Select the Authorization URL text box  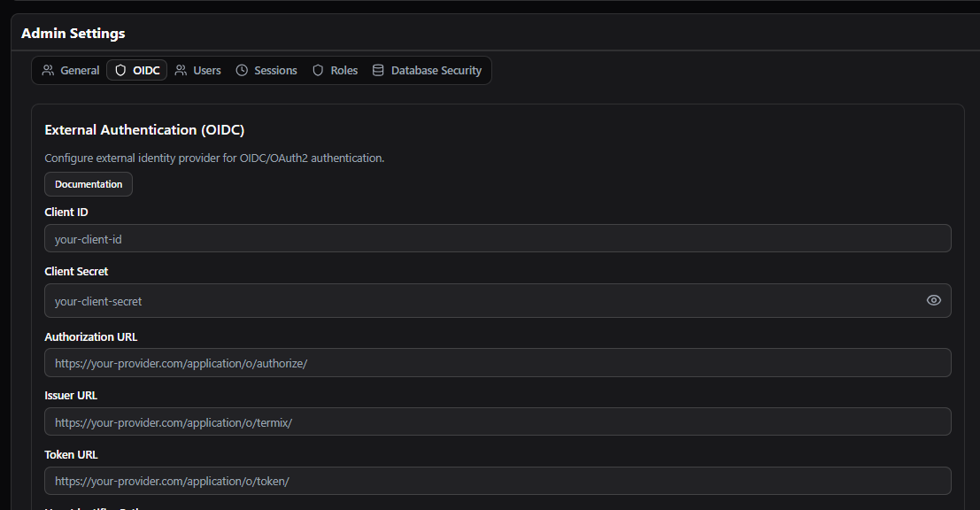tap(498, 363)
